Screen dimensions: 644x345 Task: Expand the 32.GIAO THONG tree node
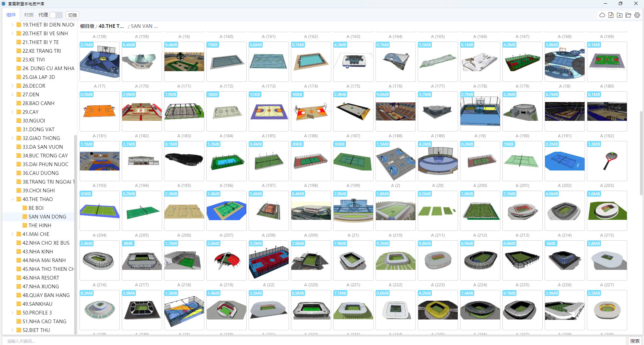tap(12, 138)
